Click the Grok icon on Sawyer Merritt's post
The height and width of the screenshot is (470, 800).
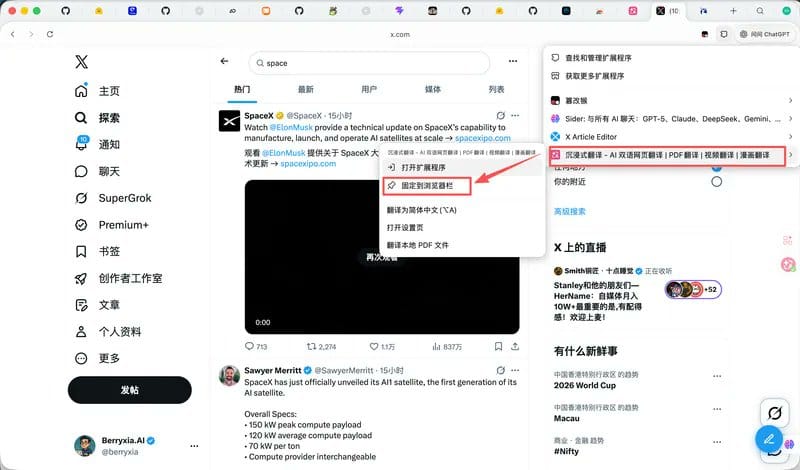click(501, 370)
